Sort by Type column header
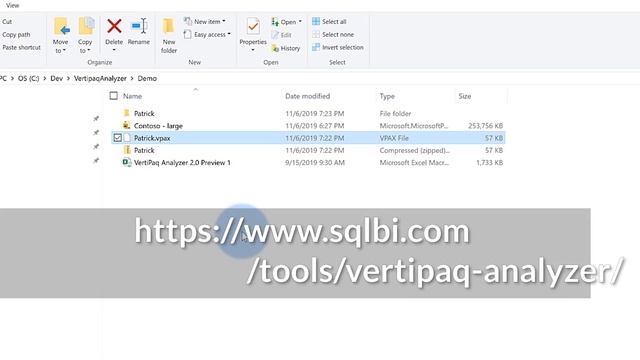This screenshot has width=640, height=360. tap(387, 96)
